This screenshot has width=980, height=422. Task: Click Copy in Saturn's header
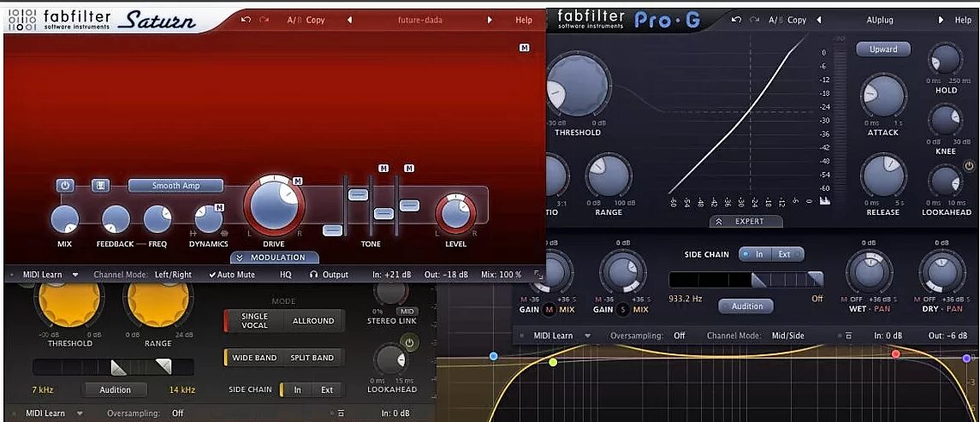[x=316, y=20]
